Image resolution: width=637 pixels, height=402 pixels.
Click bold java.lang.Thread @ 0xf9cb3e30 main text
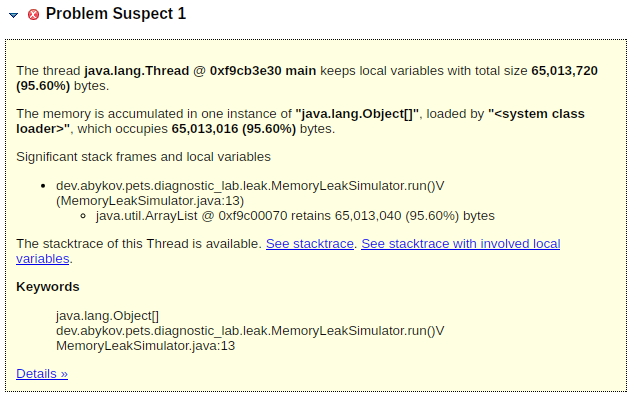coord(201,71)
